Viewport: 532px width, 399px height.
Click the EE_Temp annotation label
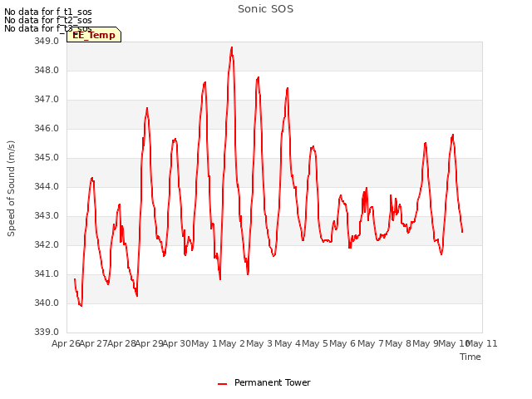click(94, 35)
